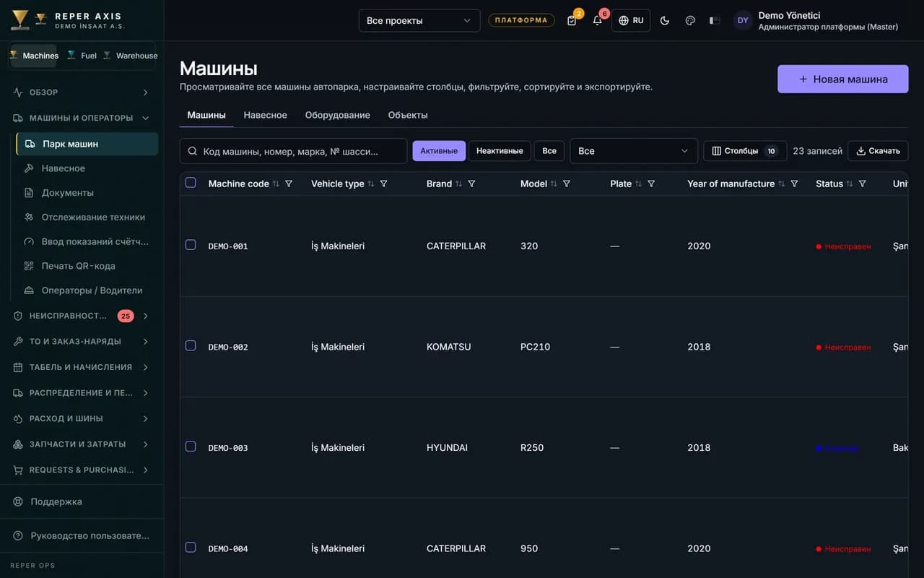The height and width of the screenshot is (578, 924).
Task: Expand the ЗАПЧАСТИ И ЗАТРАТЫ section
Action: (x=82, y=444)
